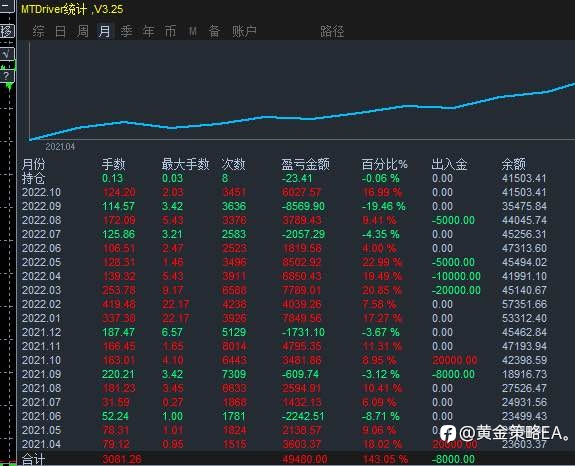Click the 盈亏金额 column header

pyautogui.click(x=305, y=164)
